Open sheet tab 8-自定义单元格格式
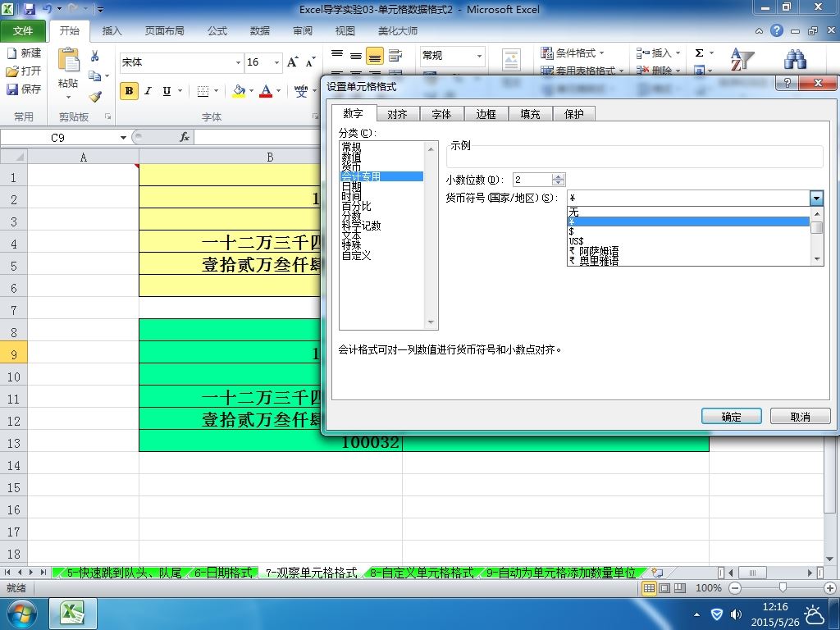The width and height of the screenshot is (840, 630). (x=422, y=573)
